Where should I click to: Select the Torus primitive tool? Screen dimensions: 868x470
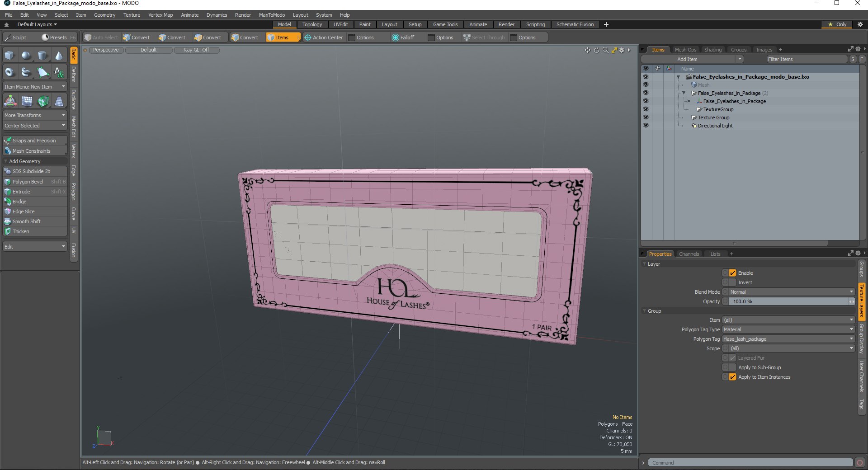point(9,72)
